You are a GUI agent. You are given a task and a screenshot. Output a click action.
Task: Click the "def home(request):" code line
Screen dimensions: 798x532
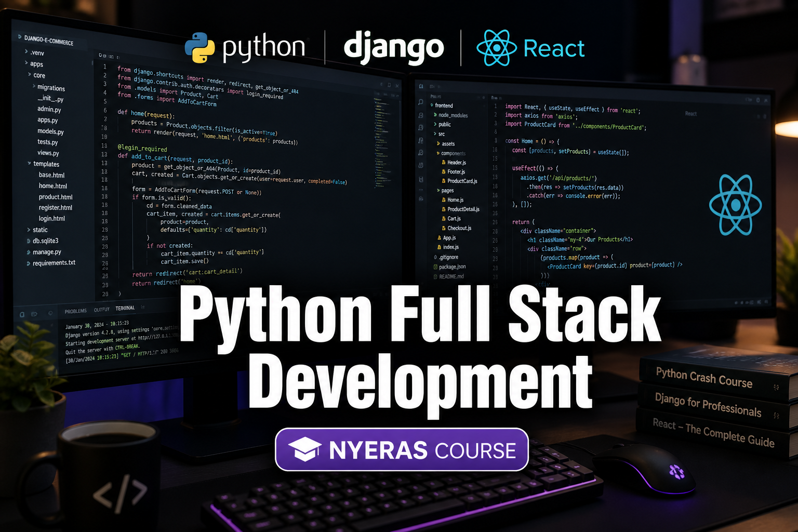(x=146, y=113)
